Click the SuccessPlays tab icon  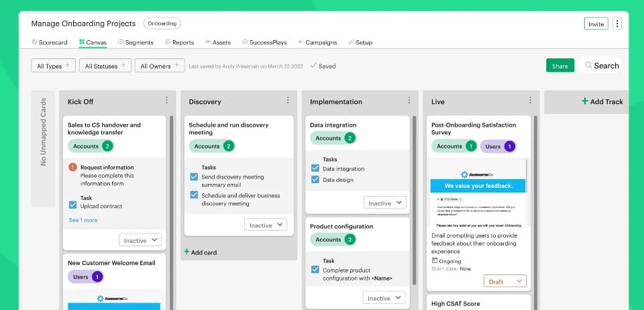(x=245, y=42)
